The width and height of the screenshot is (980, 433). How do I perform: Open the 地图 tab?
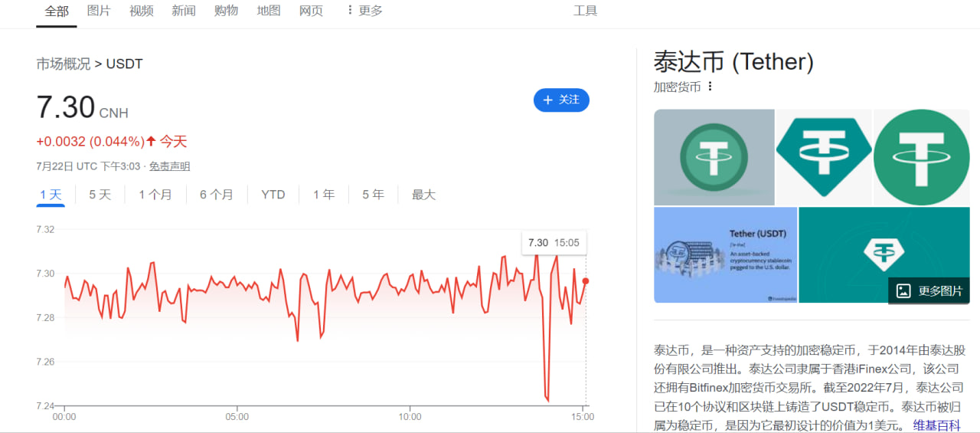tap(269, 11)
